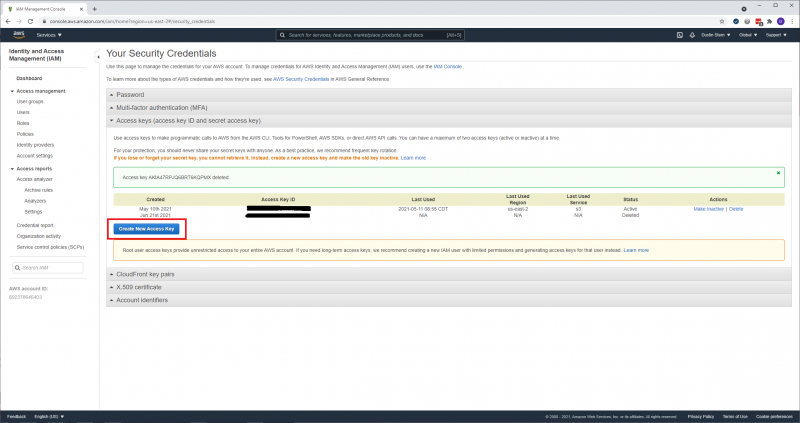View site info via the lock icon
The image size is (800, 423).
coord(44,21)
